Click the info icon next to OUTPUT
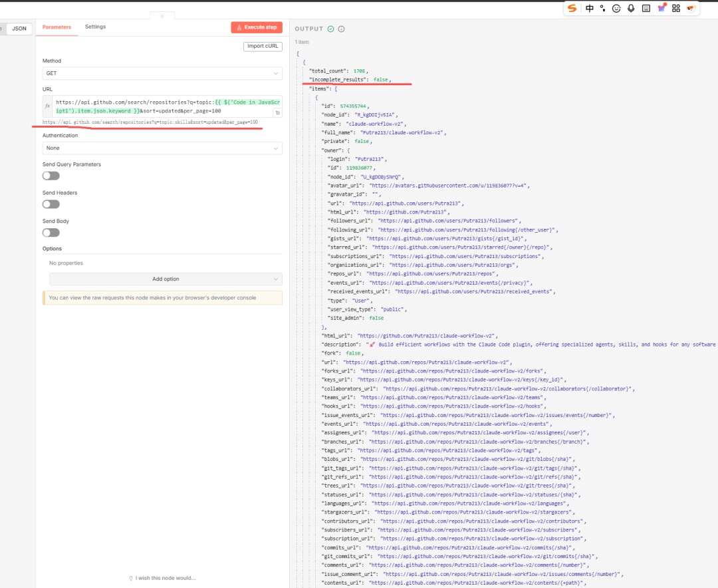Viewport: 718px width, 588px height. point(341,29)
